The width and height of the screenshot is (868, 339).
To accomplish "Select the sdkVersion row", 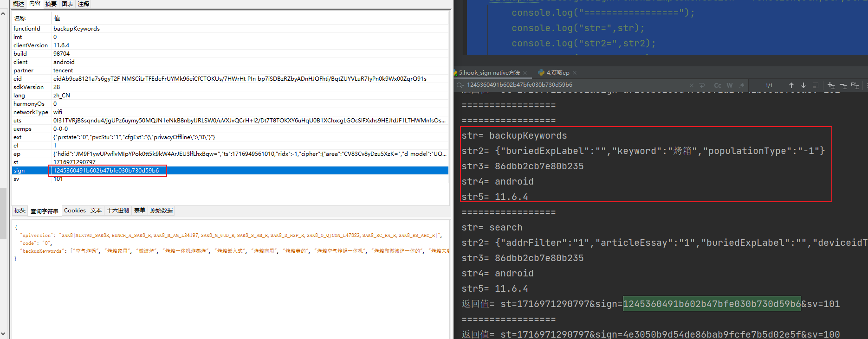I will (x=230, y=87).
